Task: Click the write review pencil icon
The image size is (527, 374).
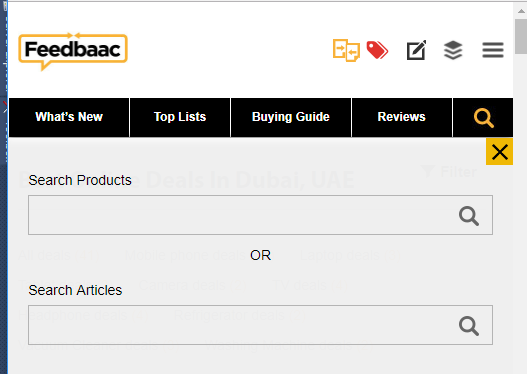Action: tap(416, 50)
